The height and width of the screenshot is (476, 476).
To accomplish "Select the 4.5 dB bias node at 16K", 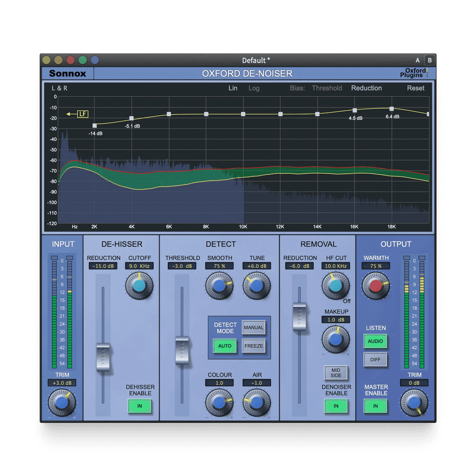I will point(355,110).
